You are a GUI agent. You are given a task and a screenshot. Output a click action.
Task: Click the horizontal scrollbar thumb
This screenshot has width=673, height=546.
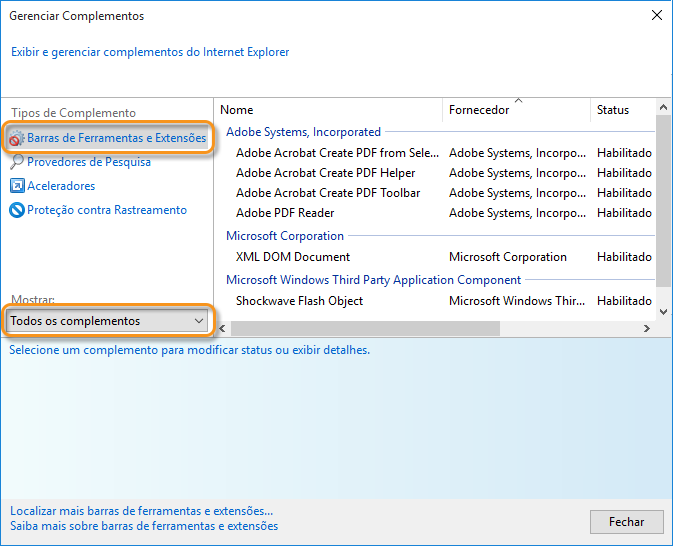pyautogui.click(x=365, y=329)
